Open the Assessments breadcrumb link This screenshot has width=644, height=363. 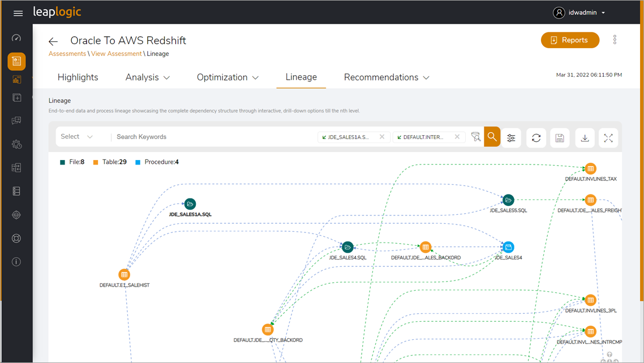[67, 53]
